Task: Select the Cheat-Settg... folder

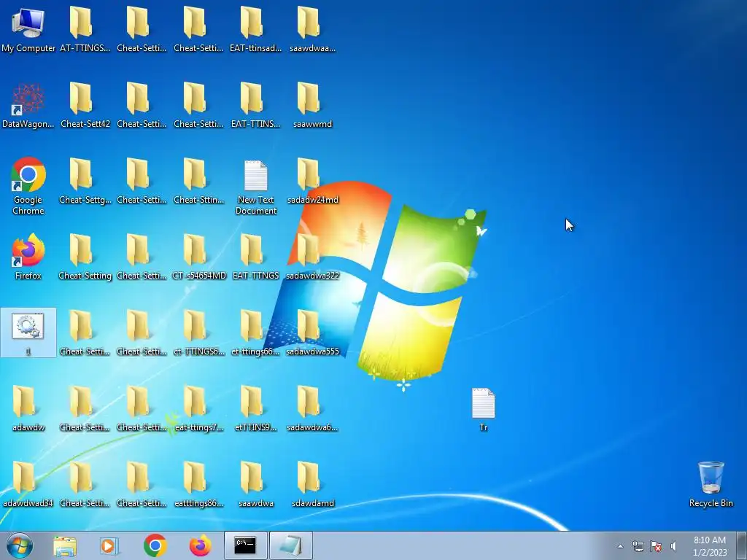Action: (x=85, y=181)
